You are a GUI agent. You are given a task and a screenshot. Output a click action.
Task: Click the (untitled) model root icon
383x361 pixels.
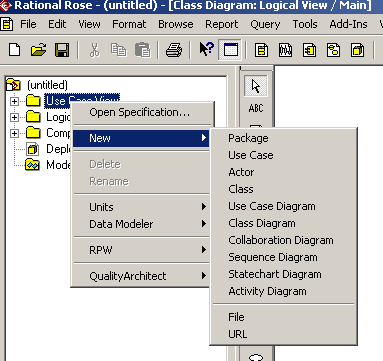(13, 84)
